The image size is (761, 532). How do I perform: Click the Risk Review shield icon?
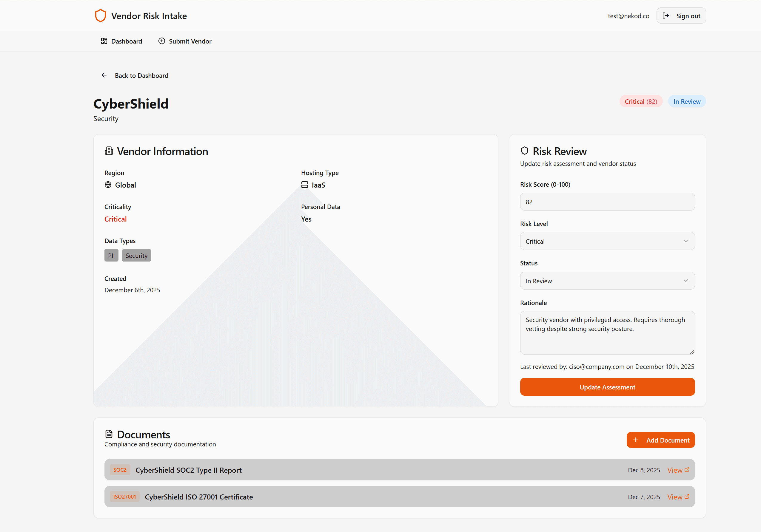click(524, 151)
